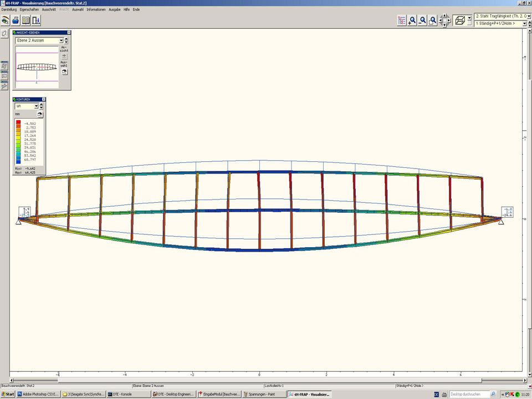532x399 pixels.
Task: Click the printer icon in toolbar
Action: 16,21
